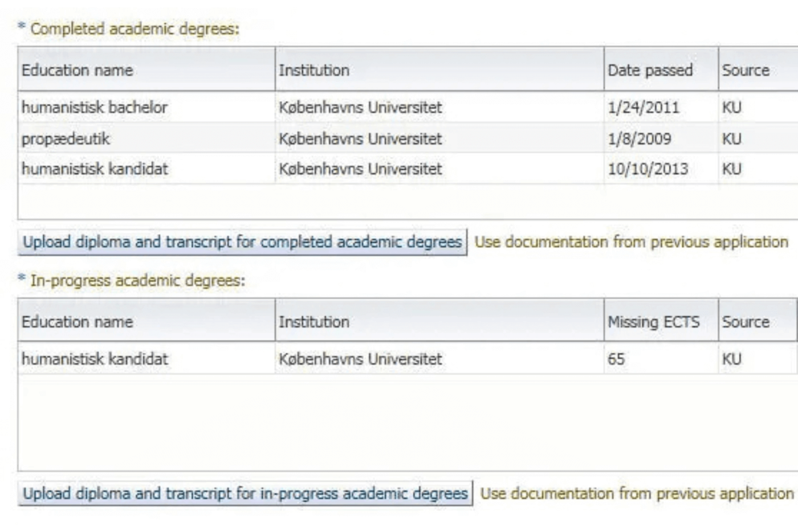
Task: Sort by Date passed column header
Action: (x=661, y=69)
